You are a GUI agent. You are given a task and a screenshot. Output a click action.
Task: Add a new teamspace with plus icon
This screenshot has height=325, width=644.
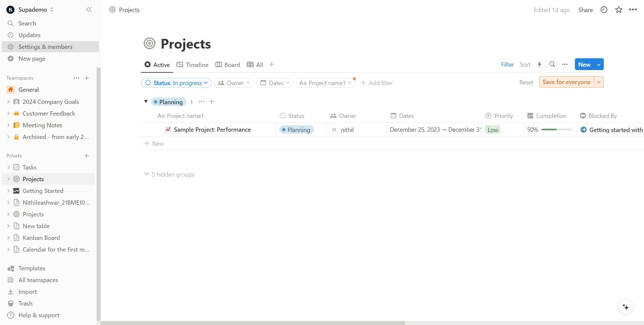(87, 78)
